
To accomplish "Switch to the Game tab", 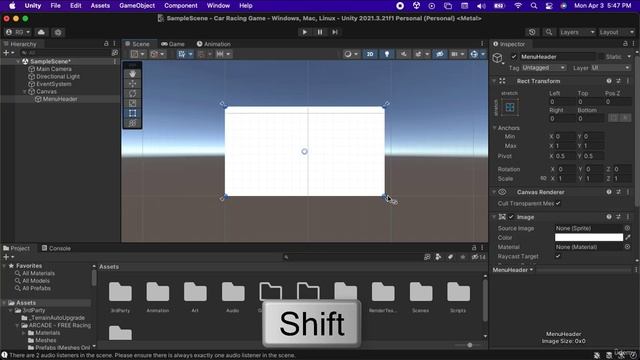I will click(173, 44).
